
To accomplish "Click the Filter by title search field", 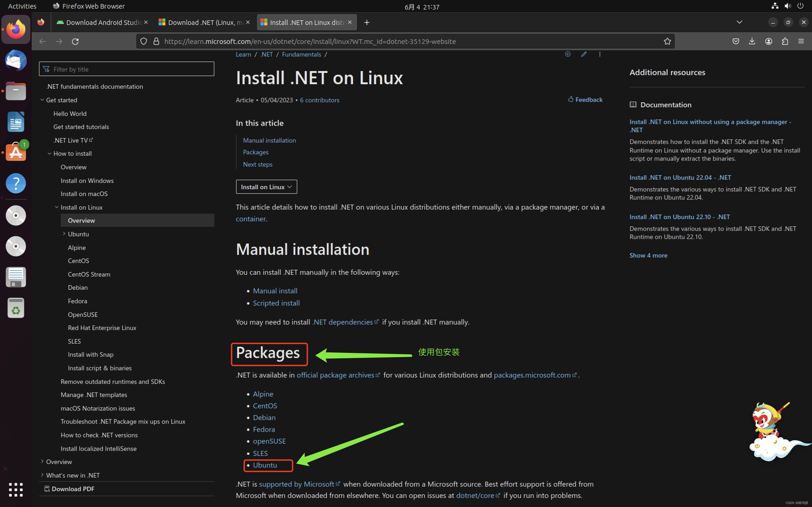I will coord(126,69).
